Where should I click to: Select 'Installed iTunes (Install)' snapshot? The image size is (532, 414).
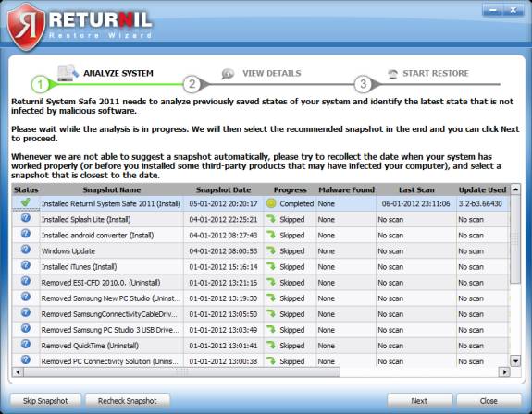pos(79,267)
